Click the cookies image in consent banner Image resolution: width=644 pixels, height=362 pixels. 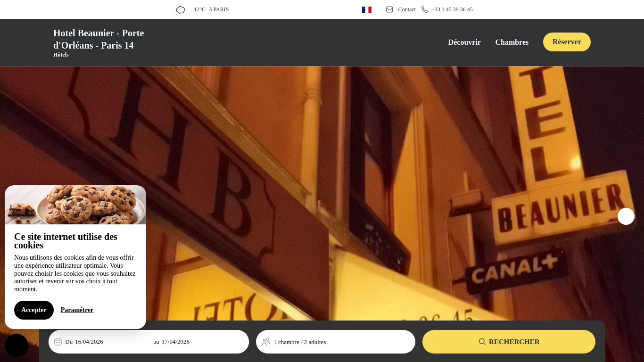(75, 205)
